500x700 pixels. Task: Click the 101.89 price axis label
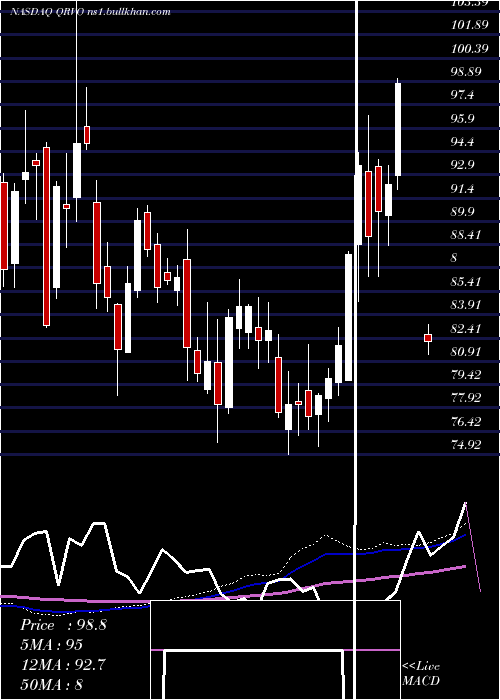[x=470, y=25]
